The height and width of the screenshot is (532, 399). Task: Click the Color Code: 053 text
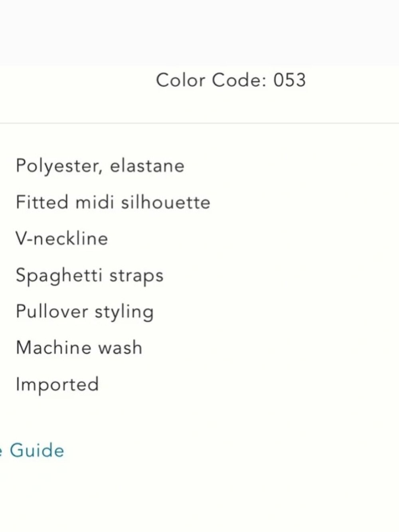(231, 80)
